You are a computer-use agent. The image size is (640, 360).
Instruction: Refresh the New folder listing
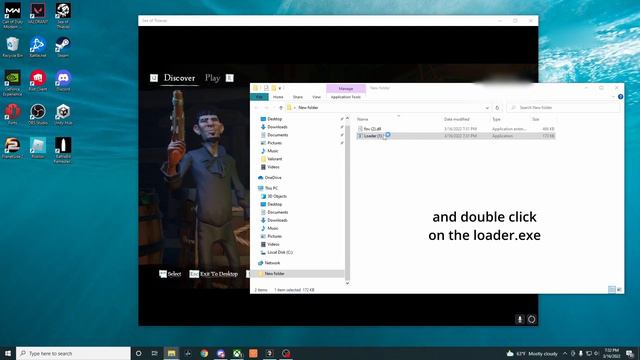[x=497, y=108]
